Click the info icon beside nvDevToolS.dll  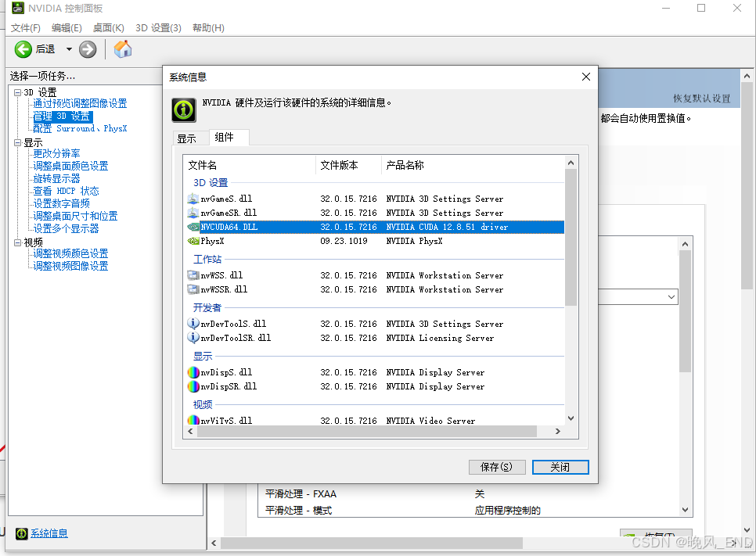193,323
